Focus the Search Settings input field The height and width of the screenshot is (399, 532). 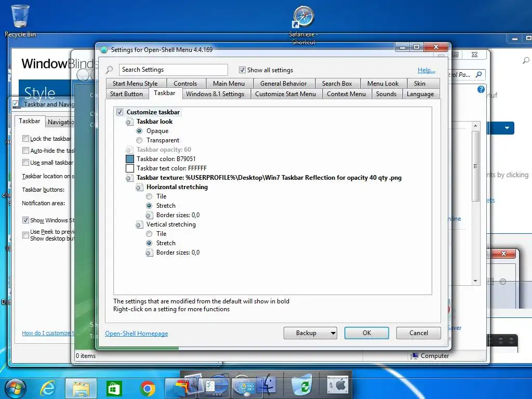[174, 70]
